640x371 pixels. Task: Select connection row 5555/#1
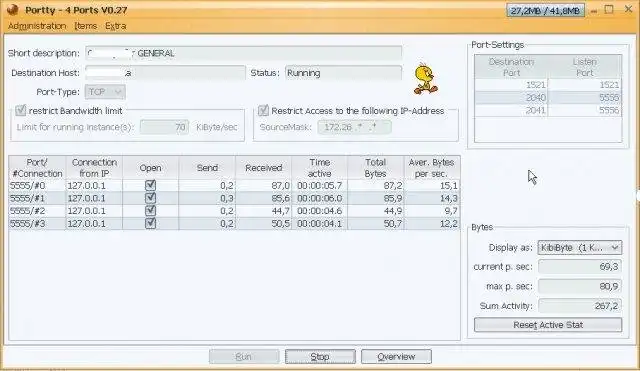point(234,198)
